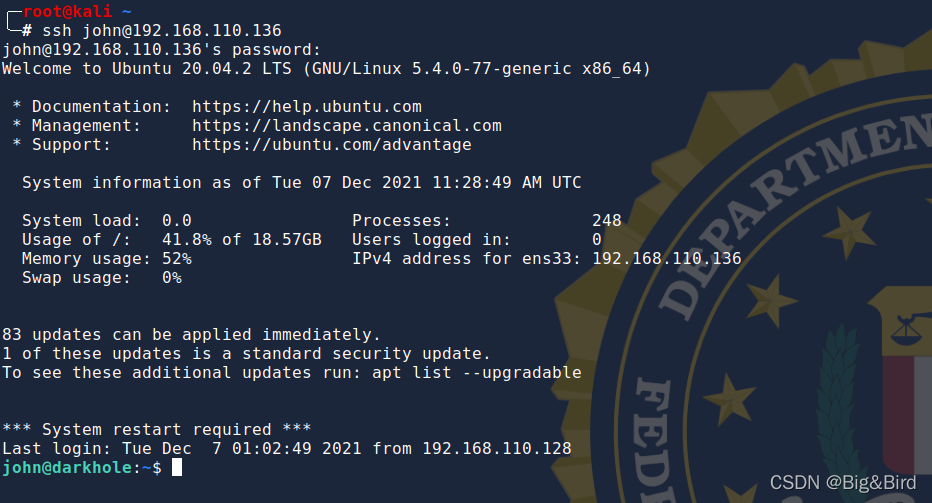Select the Processes count 248

607,221
